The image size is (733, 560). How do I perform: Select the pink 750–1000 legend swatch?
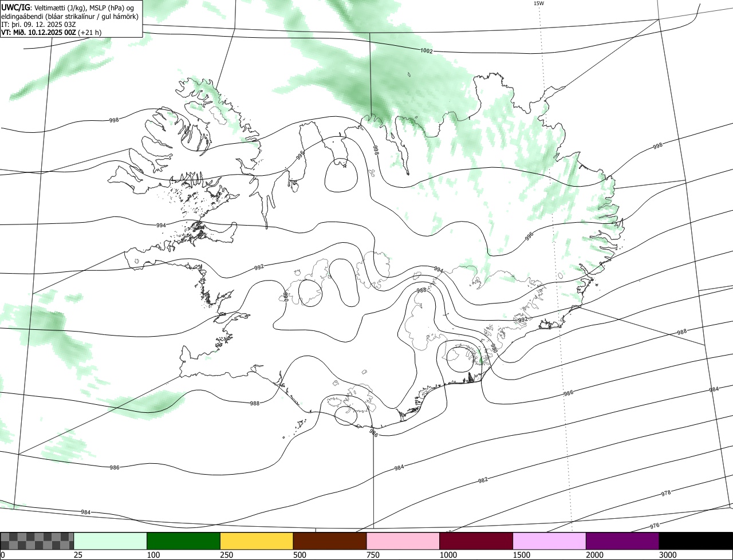[403, 541]
